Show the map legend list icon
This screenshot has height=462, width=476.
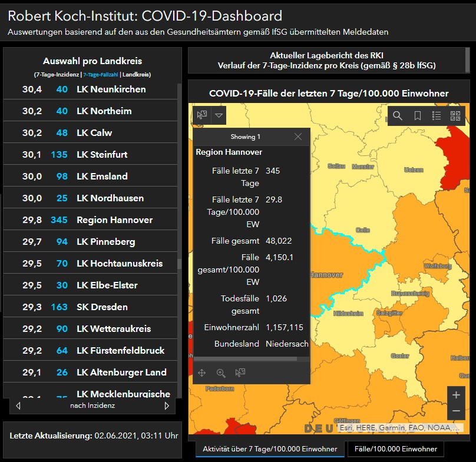(436, 115)
